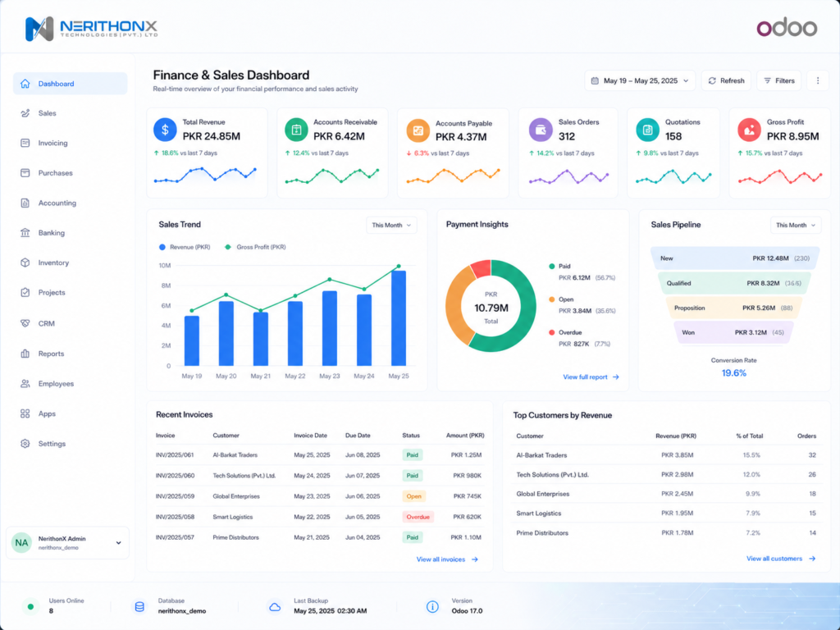The height and width of the screenshot is (630, 840).
Task: Open Sales Trend This Month dropdown
Action: coord(391,225)
